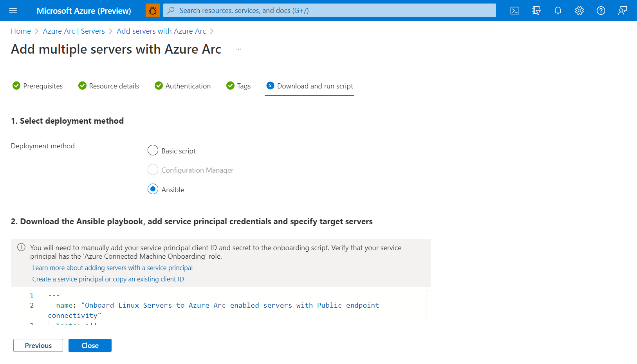Click the Close button
This screenshot has width=637, height=364.
(90, 346)
